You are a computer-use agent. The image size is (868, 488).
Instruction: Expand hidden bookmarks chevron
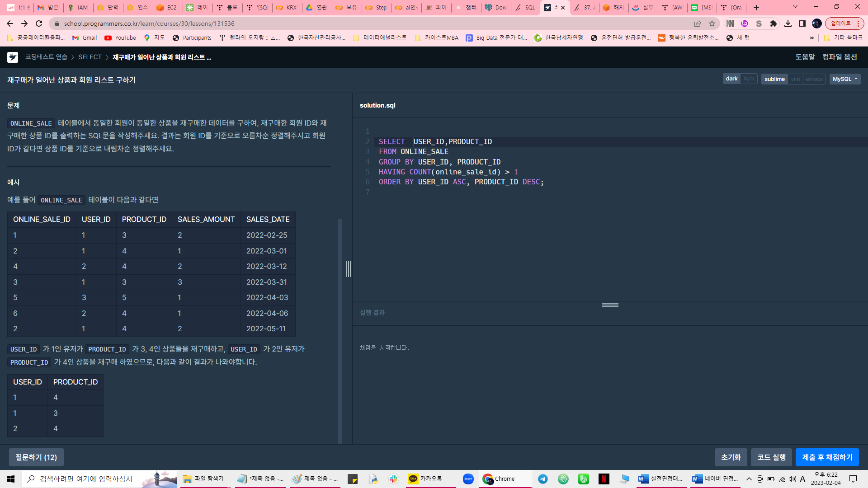pyautogui.click(x=812, y=38)
